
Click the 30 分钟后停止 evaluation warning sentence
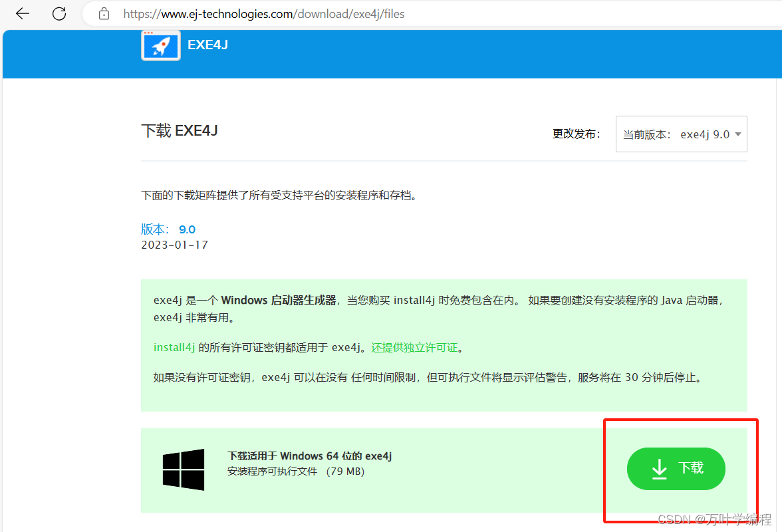pos(429,378)
